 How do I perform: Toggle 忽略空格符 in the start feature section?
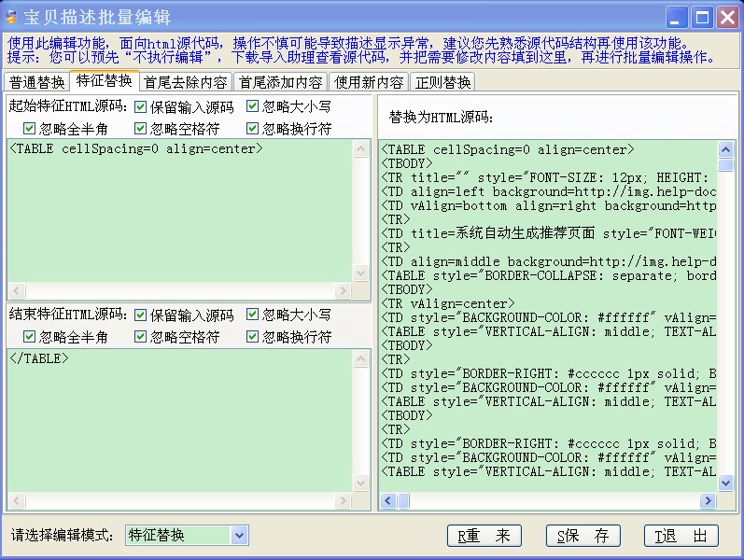[141, 129]
